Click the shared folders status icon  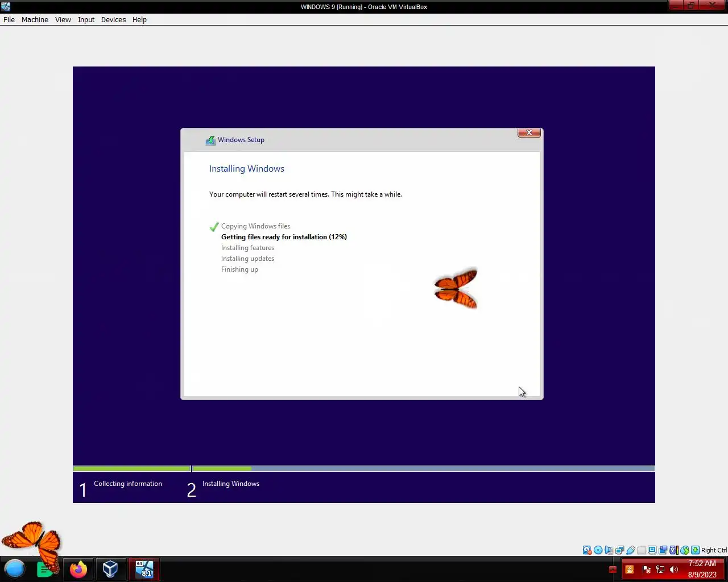coord(641,550)
